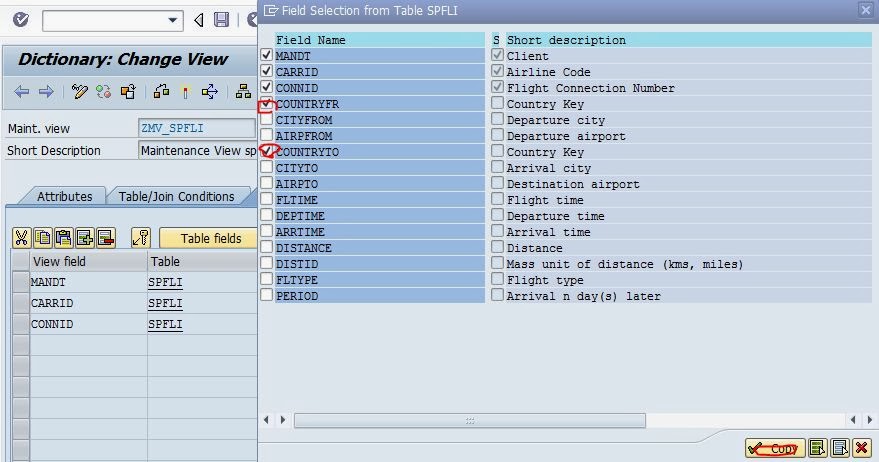Check the DISTANCE field checkbox
The width and height of the screenshot is (879, 462).
click(266, 247)
